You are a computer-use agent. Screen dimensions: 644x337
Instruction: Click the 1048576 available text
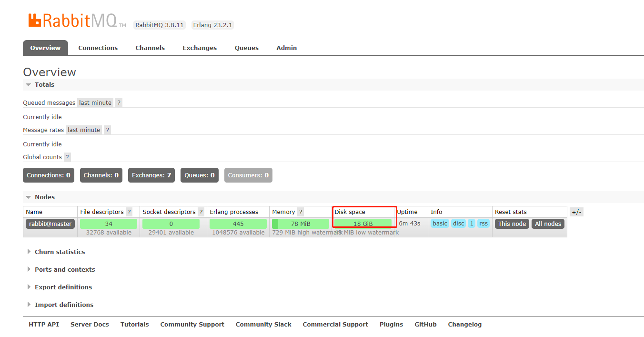click(238, 233)
